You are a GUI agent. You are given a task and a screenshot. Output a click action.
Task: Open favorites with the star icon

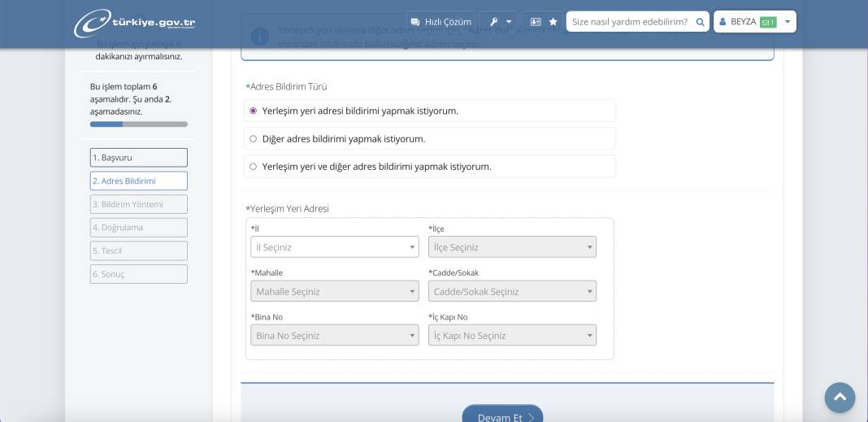point(553,22)
